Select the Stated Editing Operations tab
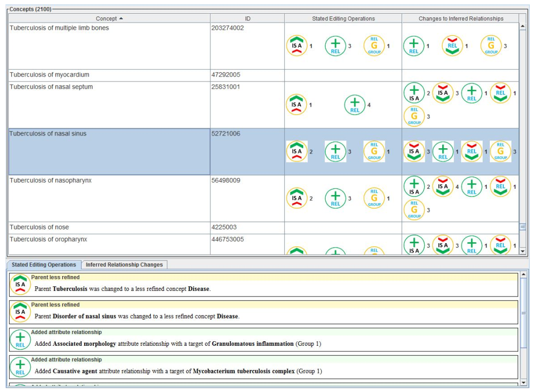535x392 pixels. pos(44,265)
